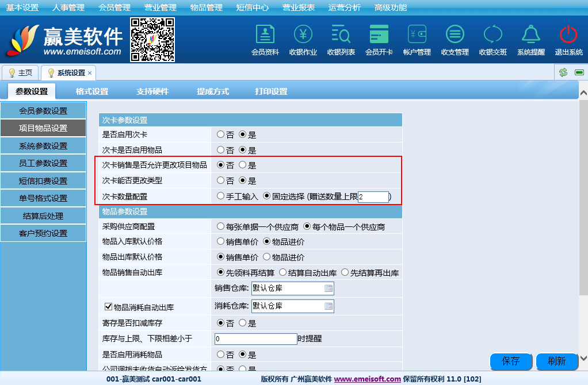Select 是 for 次卡销售是否允许更改项目物品

coord(242,165)
